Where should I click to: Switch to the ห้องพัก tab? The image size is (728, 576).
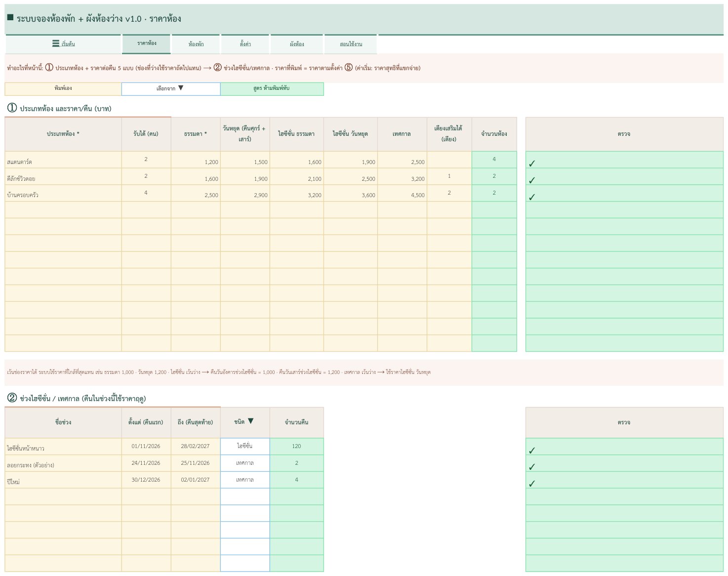click(196, 44)
